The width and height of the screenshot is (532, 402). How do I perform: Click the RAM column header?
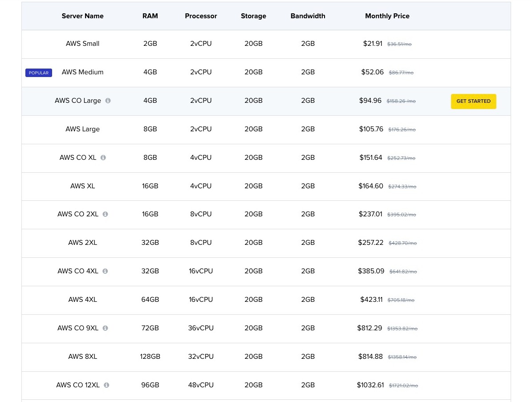click(x=150, y=16)
